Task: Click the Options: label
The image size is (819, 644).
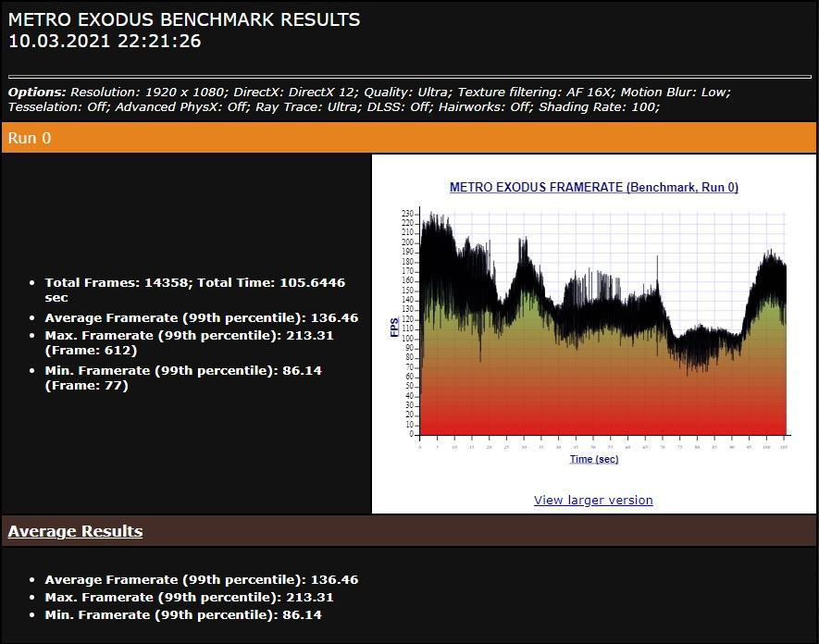Action: coord(37,92)
